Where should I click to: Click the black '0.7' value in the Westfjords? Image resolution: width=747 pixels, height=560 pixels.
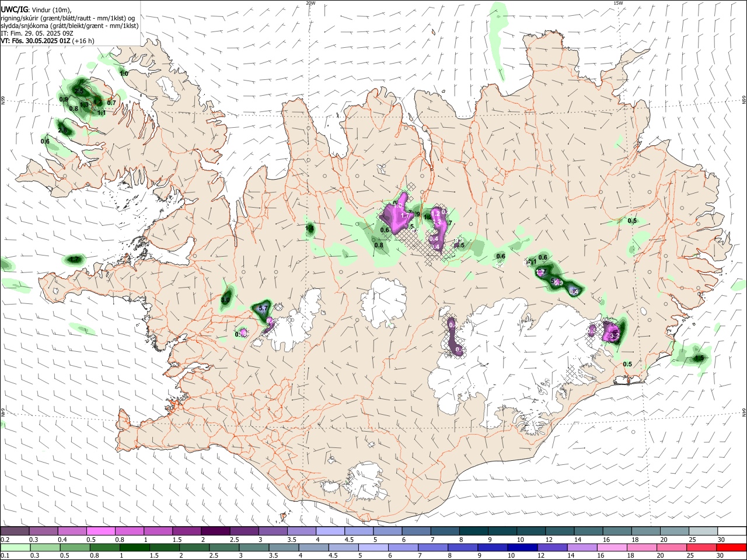[x=111, y=103]
